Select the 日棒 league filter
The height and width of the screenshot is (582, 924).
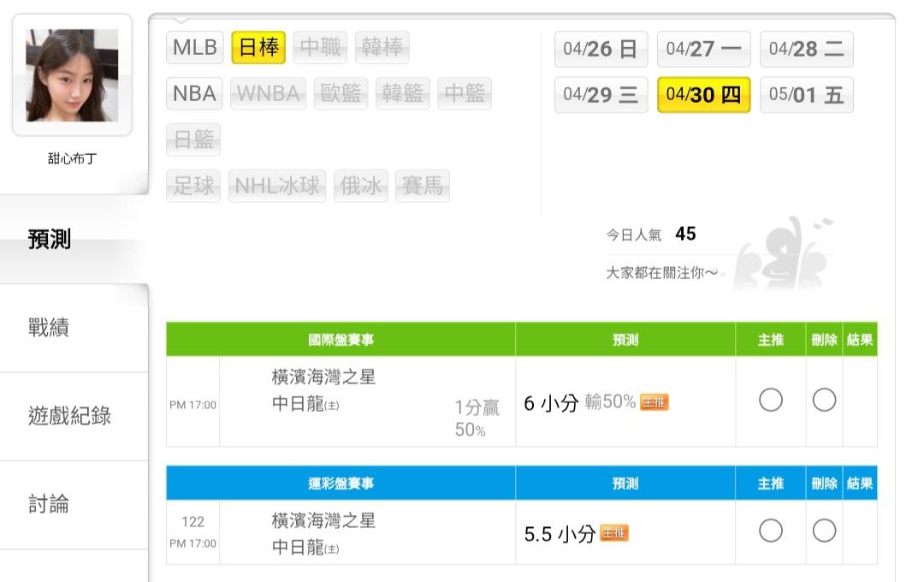(258, 47)
